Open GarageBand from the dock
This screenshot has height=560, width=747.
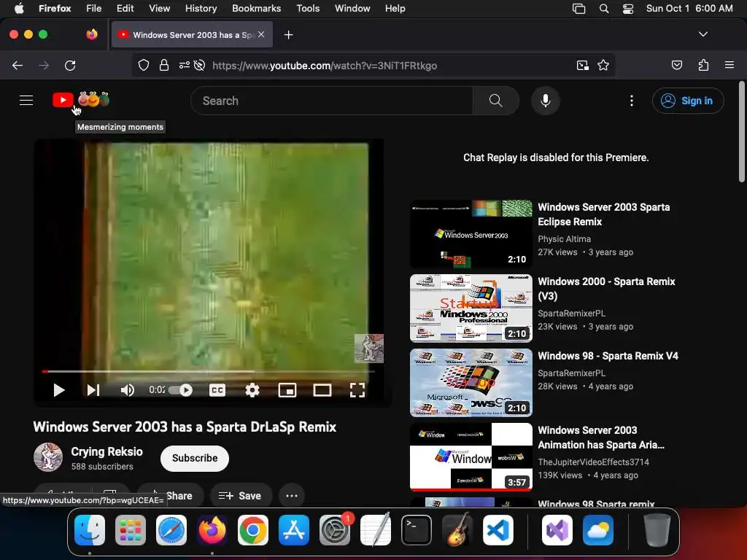click(x=457, y=530)
